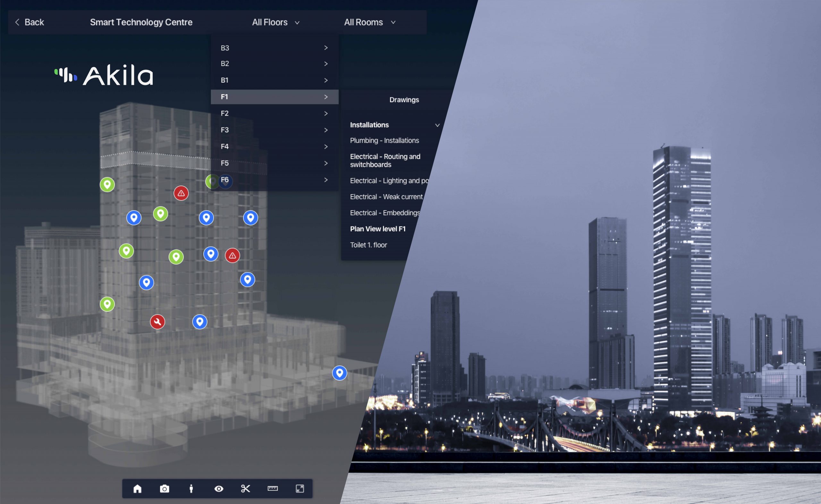
Task: Take a snapshot with the camera icon
Action: (x=165, y=489)
